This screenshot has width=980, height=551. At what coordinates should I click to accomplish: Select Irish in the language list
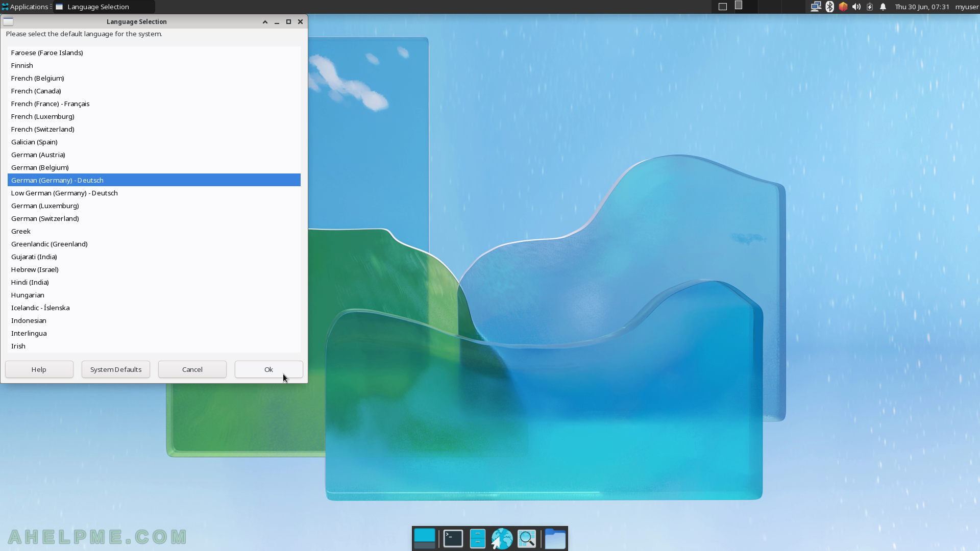tap(154, 346)
